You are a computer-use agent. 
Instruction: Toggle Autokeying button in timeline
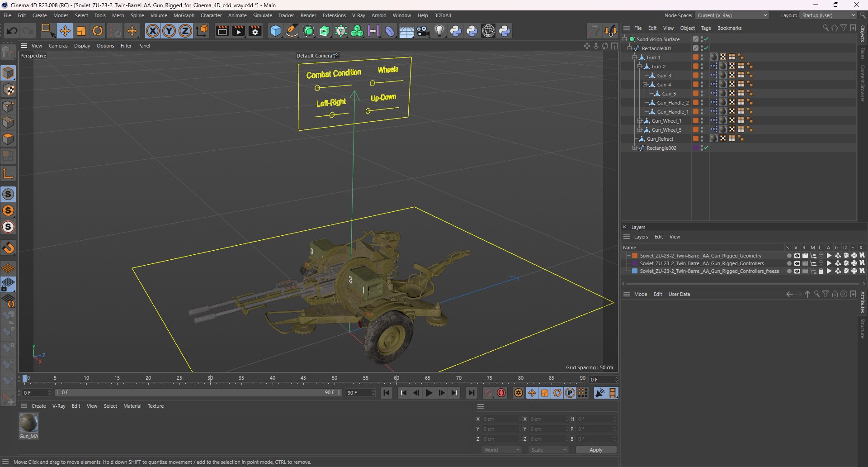coord(501,393)
